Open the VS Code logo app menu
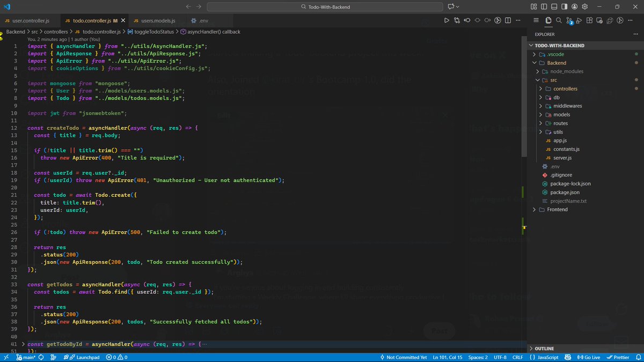 (x=7, y=6)
